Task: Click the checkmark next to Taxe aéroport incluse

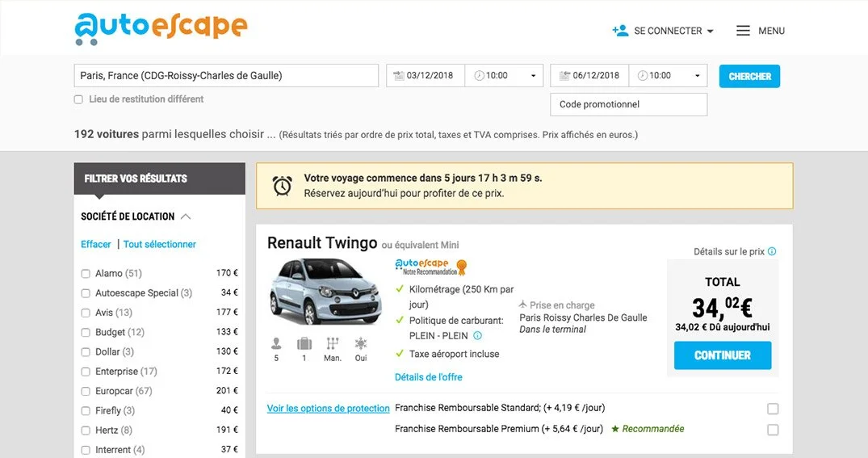Action: click(400, 353)
